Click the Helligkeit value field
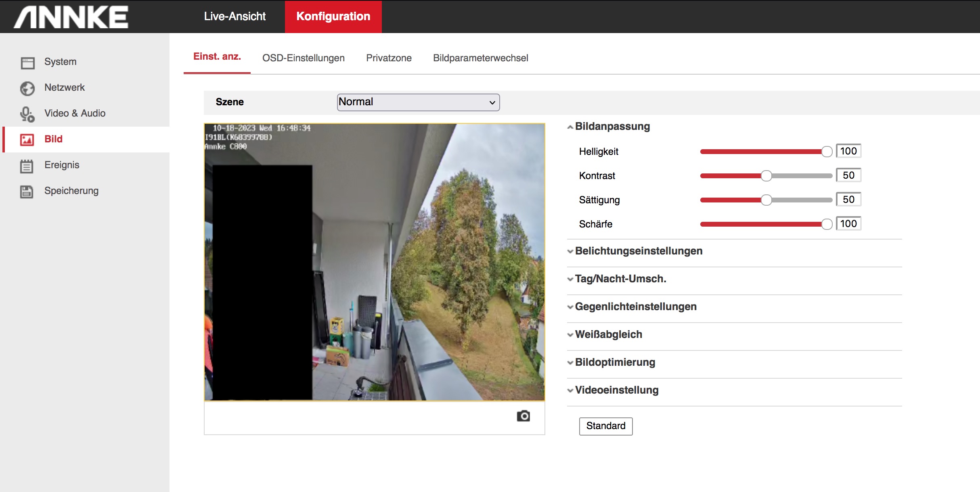 pos(848,151)
